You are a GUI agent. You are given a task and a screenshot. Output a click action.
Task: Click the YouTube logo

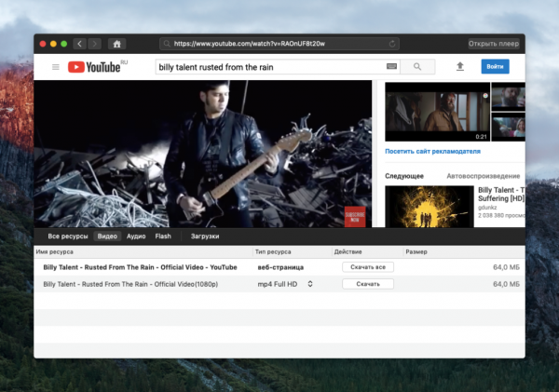click(94, 67)
